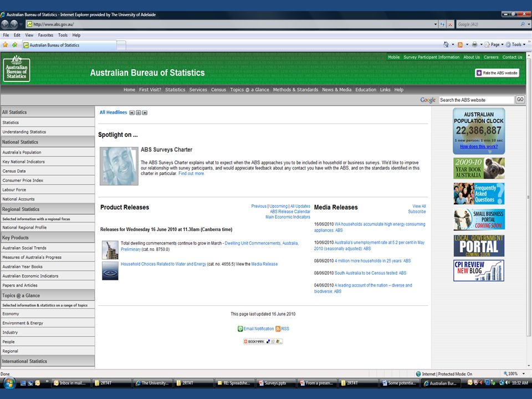Screen dimensions: 532x399
Task: Open Surveys.pptx from the taskbar
Action: tap(276, 383)
